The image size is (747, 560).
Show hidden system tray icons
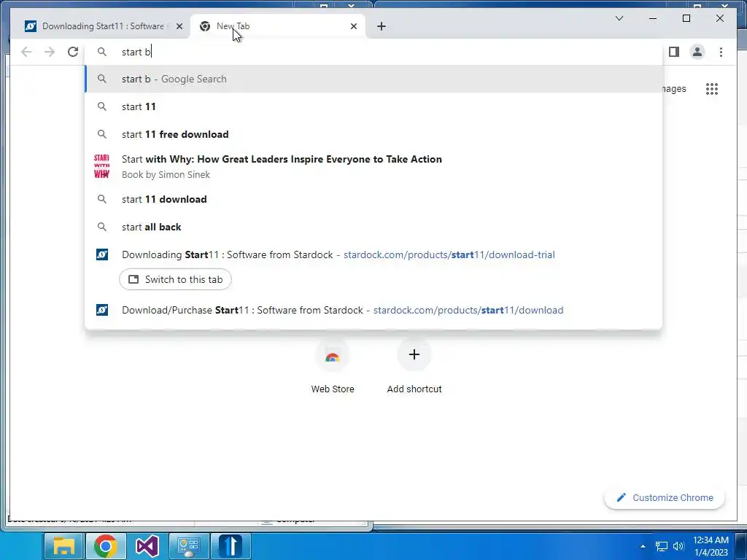tap(643, 546)
